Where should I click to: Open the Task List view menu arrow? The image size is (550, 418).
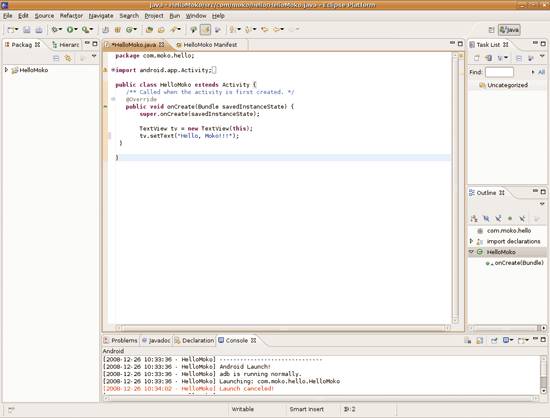tap(542, 56)
